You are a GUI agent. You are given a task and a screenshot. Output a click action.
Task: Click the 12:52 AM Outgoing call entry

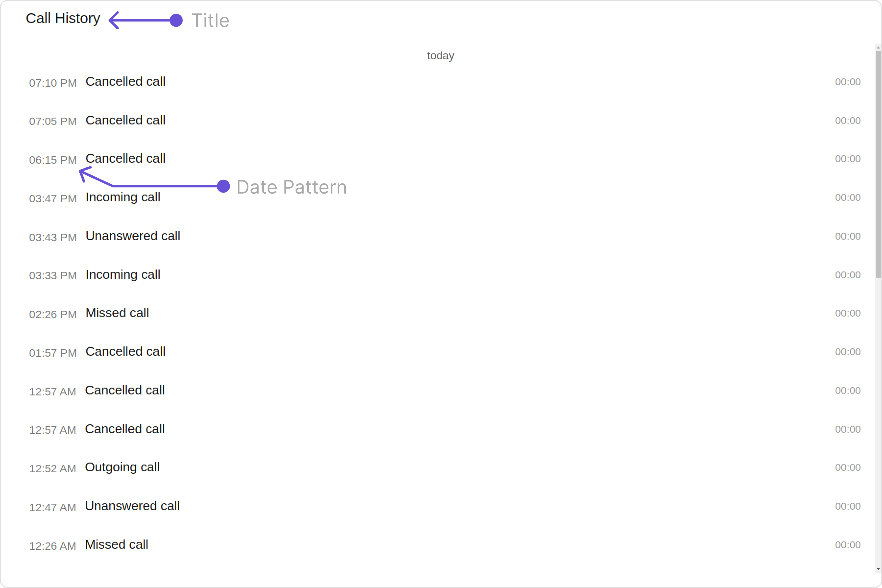coord(445,468)
